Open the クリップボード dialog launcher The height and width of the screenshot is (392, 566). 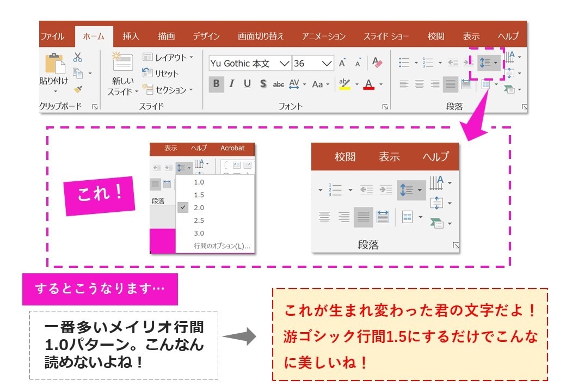coord(95,107)
